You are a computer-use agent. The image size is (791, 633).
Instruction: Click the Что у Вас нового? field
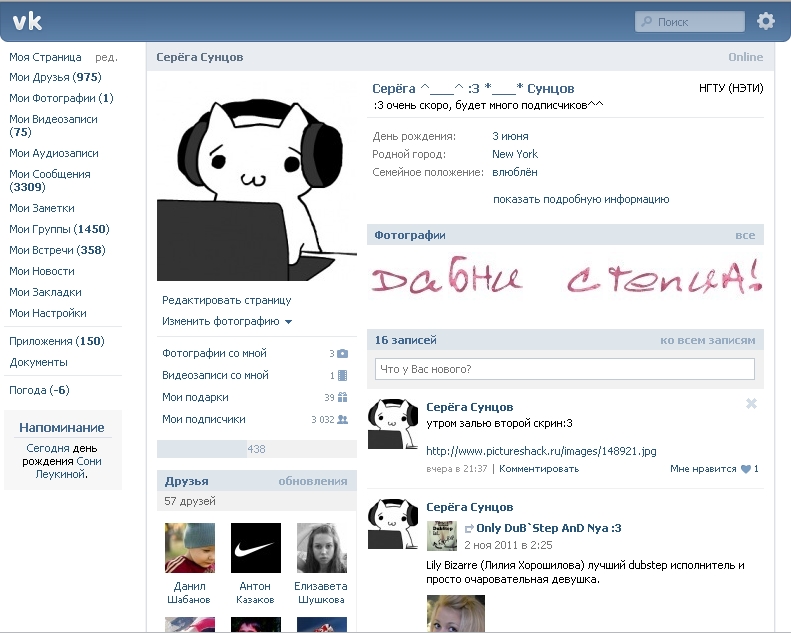pyautogui.click(x=564, y=369)
